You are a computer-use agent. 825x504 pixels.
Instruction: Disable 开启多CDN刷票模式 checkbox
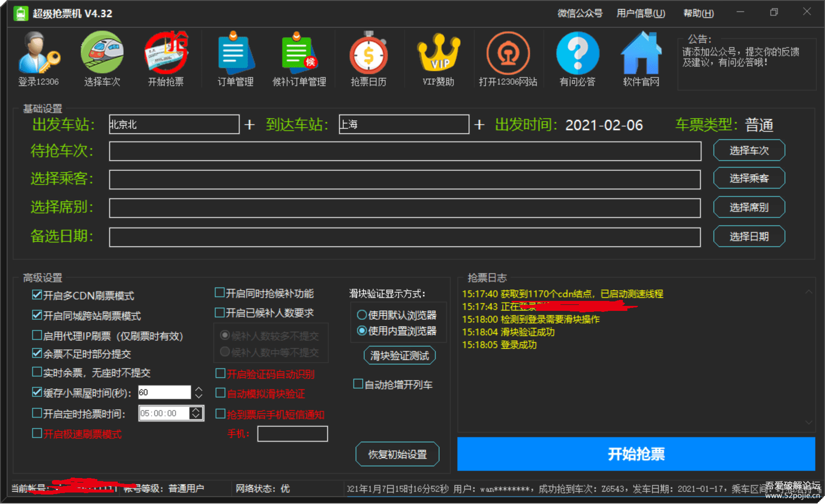tap(37, 295)
